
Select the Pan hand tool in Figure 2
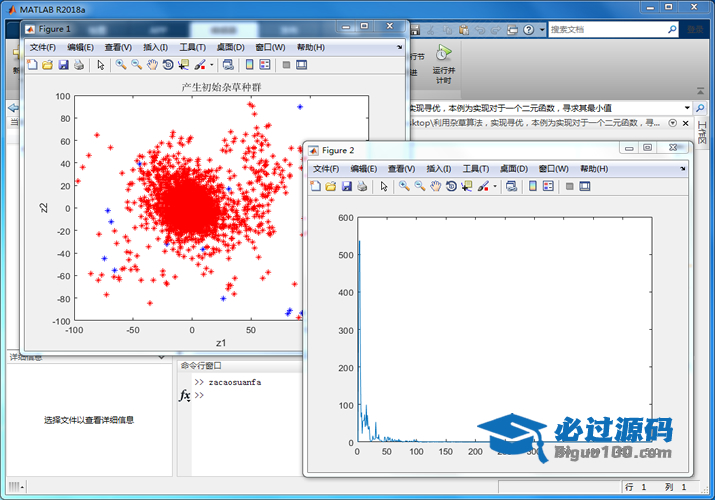435,186
